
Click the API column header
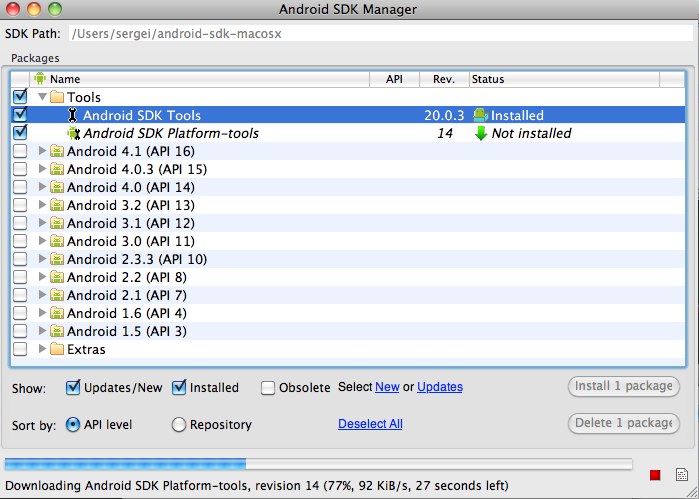click(395, 79)
